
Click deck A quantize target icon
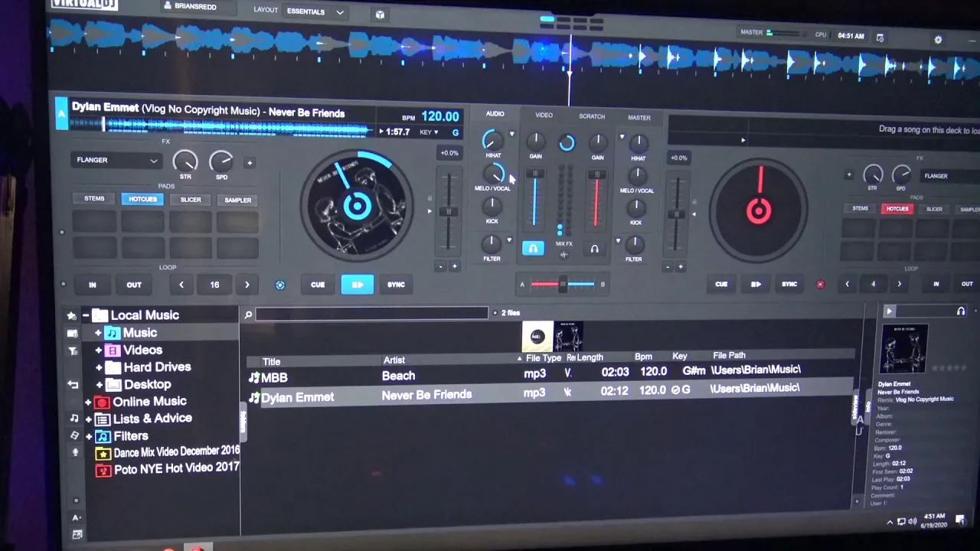(x=280, y=285)
